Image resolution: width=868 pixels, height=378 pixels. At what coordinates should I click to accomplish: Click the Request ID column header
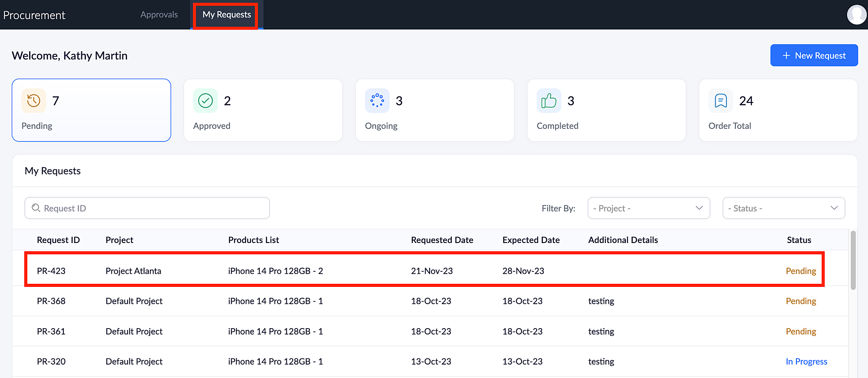click(x=58, y=240)
